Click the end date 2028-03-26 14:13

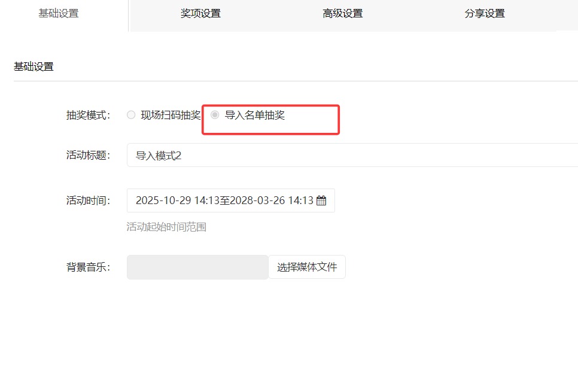pyautogui.click(x=272, y=201)
